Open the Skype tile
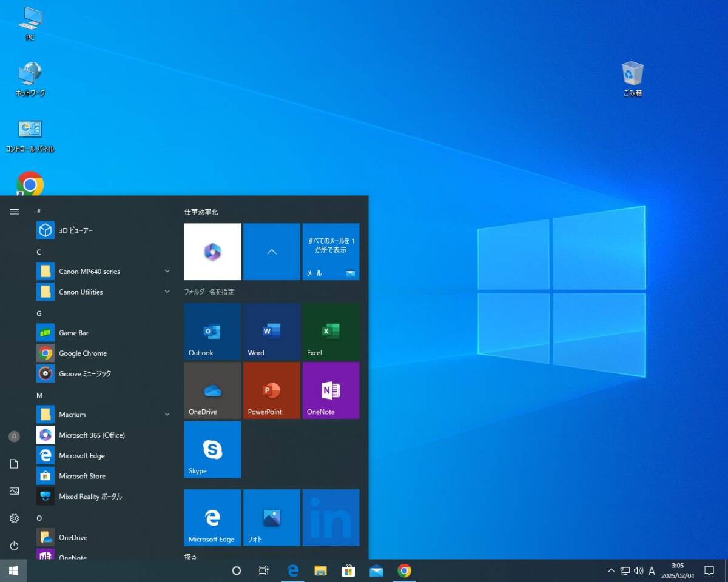Viewport: 728px width, 582px height. coord(212,449)
